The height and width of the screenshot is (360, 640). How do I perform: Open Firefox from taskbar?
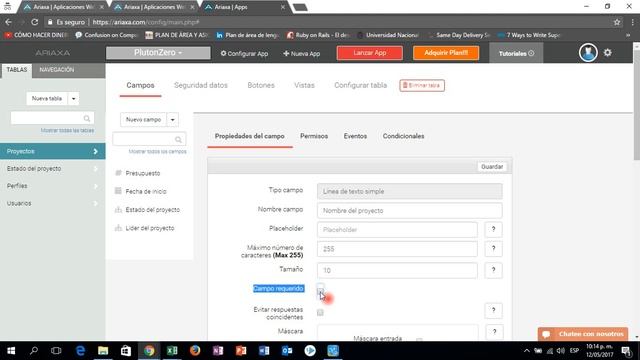pos(195,351)
